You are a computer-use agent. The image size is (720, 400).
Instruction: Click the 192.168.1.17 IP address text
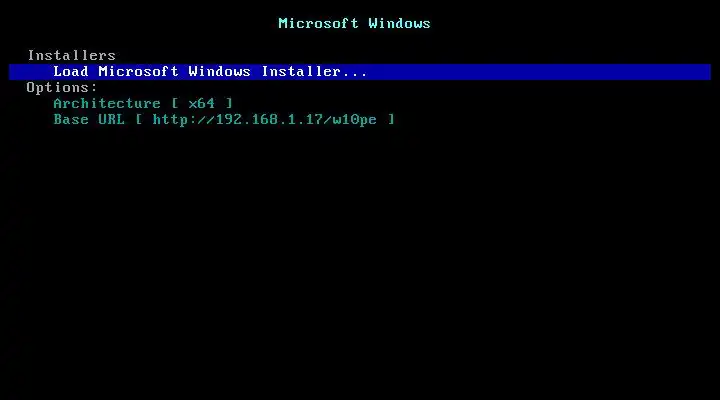[269, 119]
